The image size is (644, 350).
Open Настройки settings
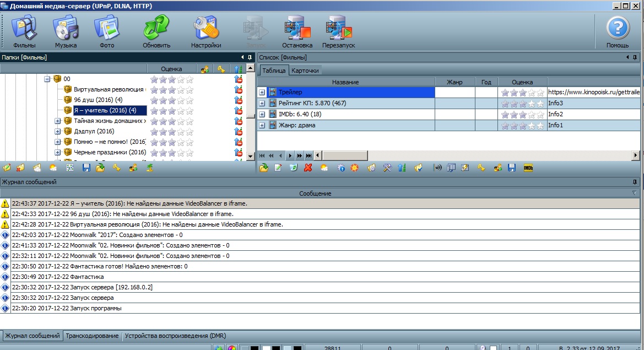[206, 32]
